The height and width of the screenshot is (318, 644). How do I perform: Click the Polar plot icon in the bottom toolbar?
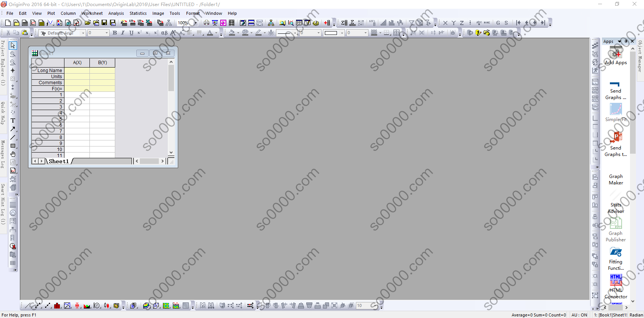97,305
